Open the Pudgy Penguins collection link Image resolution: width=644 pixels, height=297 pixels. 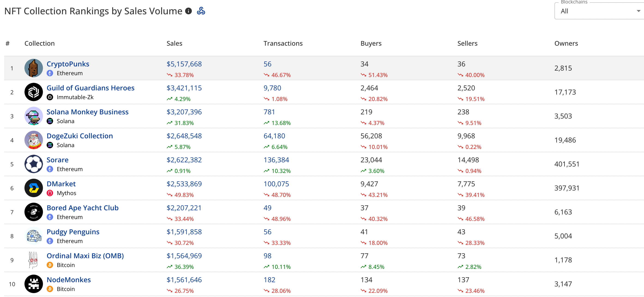pyautogui.click(x=73, y=232)
